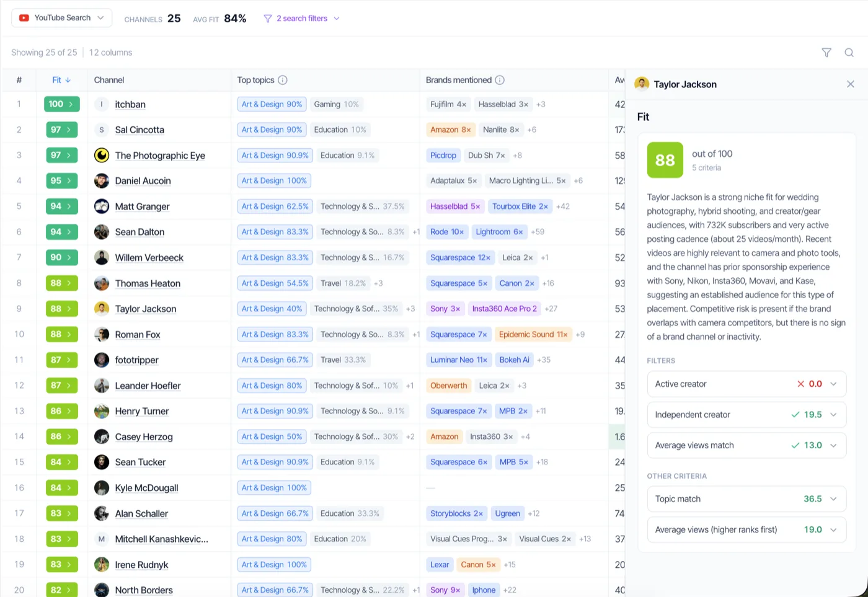Click the 12 columns label

coord(110,53)
